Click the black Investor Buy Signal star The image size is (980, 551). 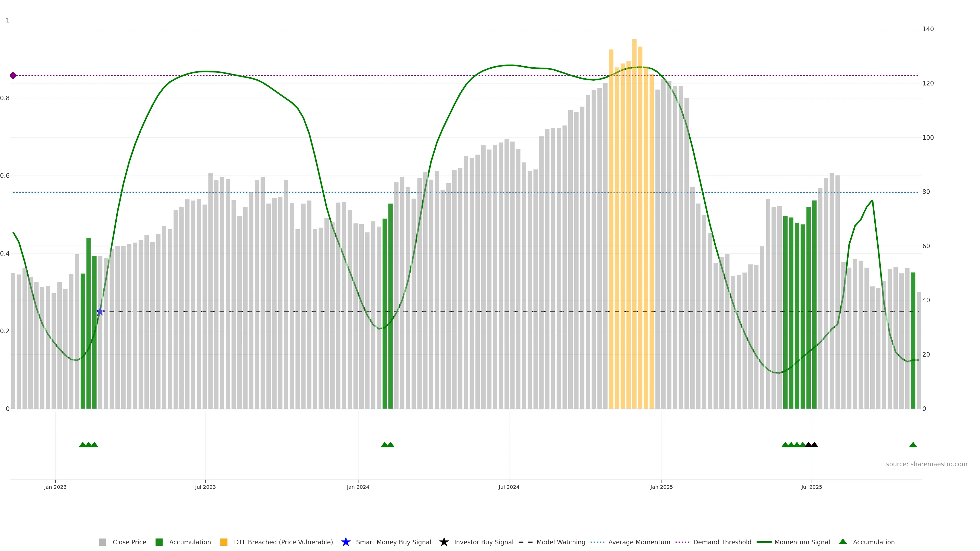pyautogui.click(x=444, y=542)
